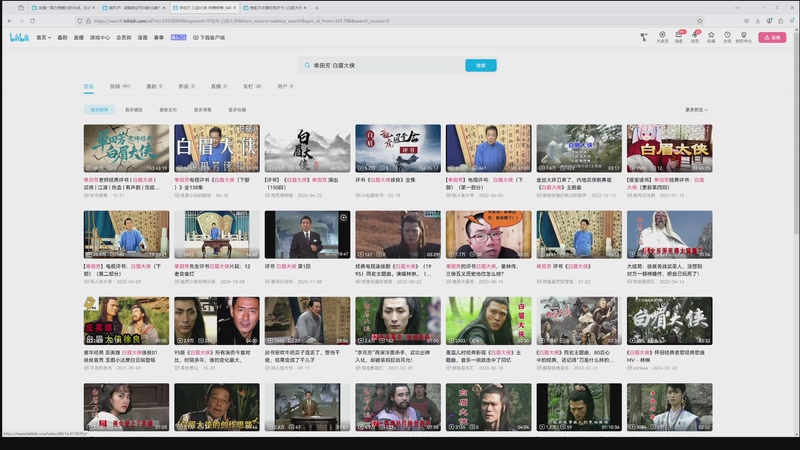800x450 pixels.
Task: Click 下载客户端 link
Action: tap(209, 37)
